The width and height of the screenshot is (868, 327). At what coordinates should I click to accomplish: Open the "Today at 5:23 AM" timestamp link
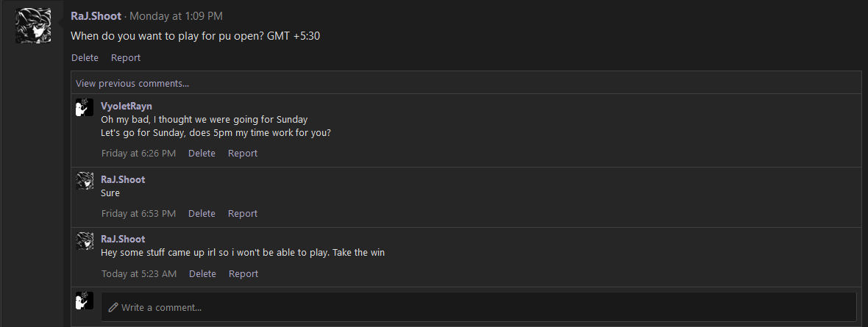(x=139, y=273)
